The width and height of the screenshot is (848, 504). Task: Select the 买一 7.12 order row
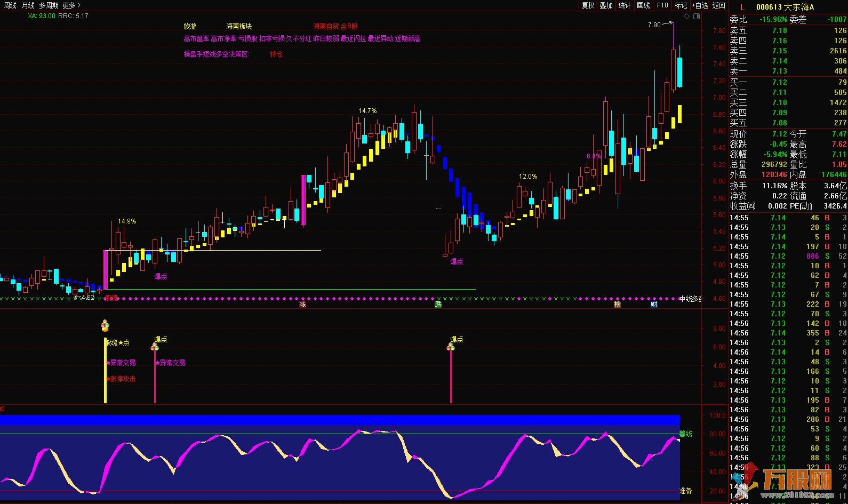tap(788, 82)
